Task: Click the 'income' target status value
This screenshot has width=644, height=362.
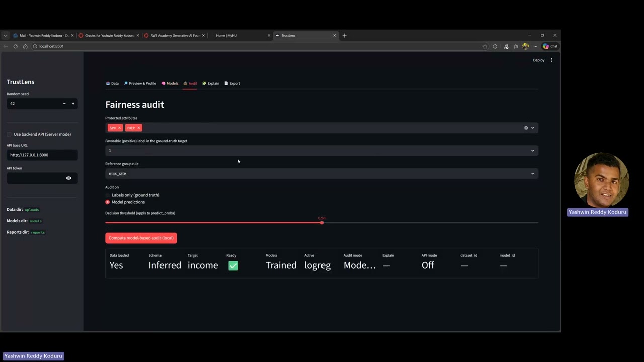Action: pos(203,265)
